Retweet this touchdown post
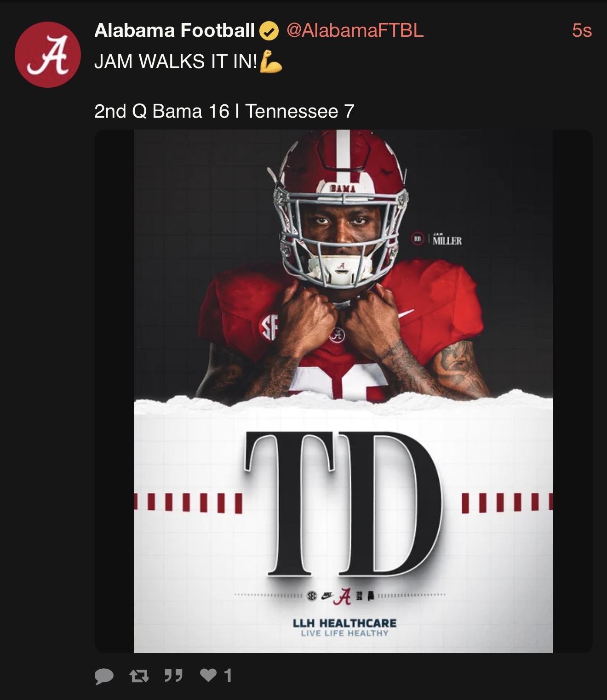The width and height of the screenshot is (607, 700). click(x=138, y=676)
